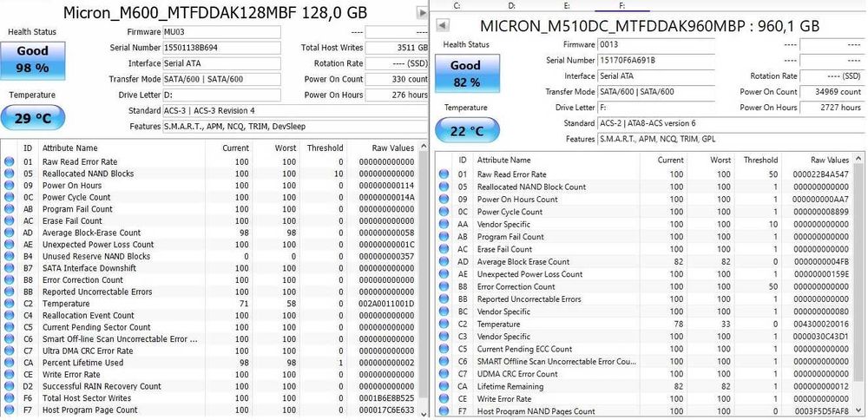868x420 pixels.
Task: Click the Total Host Writes value 3511 GB
Action: coord(397,48)
